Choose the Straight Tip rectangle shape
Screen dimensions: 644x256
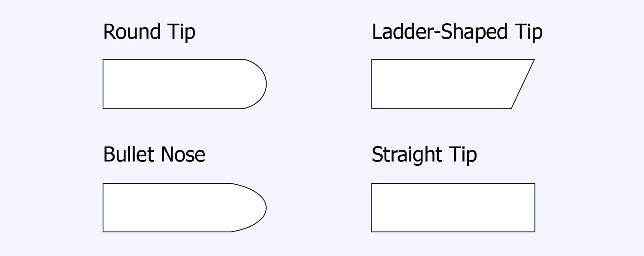point(453,207)
